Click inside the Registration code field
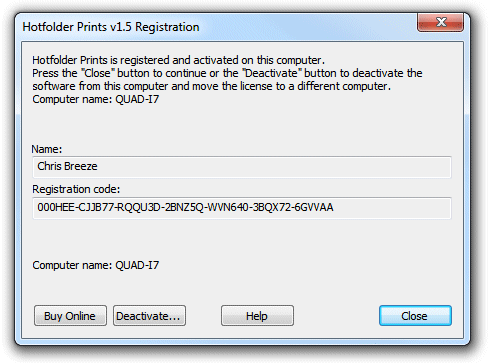489x363 pixels. (242, 208)
